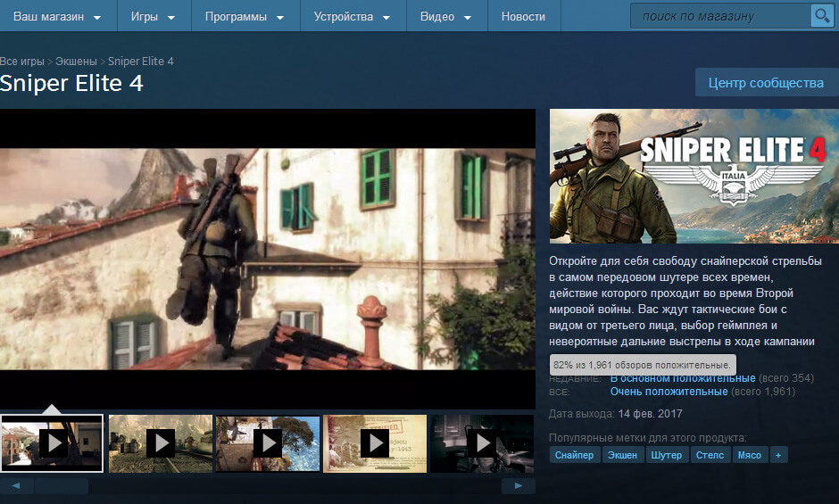This screenshot has height=504, width=839.
Task: Click the store search magnifier icon
Action: [x=821, y=16]
